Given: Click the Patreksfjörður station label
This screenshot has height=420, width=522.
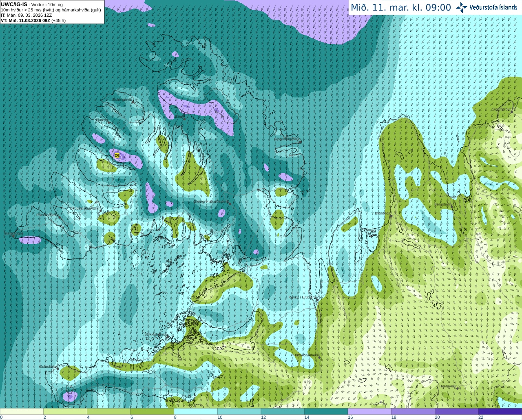Looking at the screenshot, I should click(x=47, y=215).
